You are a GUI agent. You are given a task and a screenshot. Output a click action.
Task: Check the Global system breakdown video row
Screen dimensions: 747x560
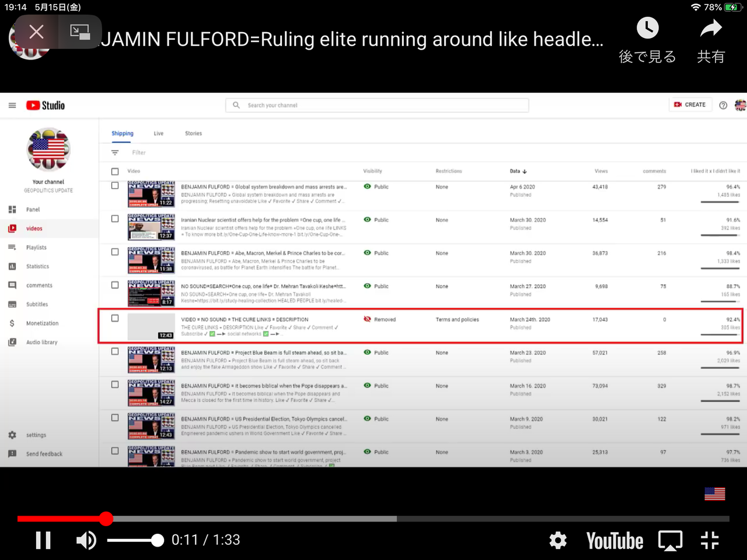point(115,185)
